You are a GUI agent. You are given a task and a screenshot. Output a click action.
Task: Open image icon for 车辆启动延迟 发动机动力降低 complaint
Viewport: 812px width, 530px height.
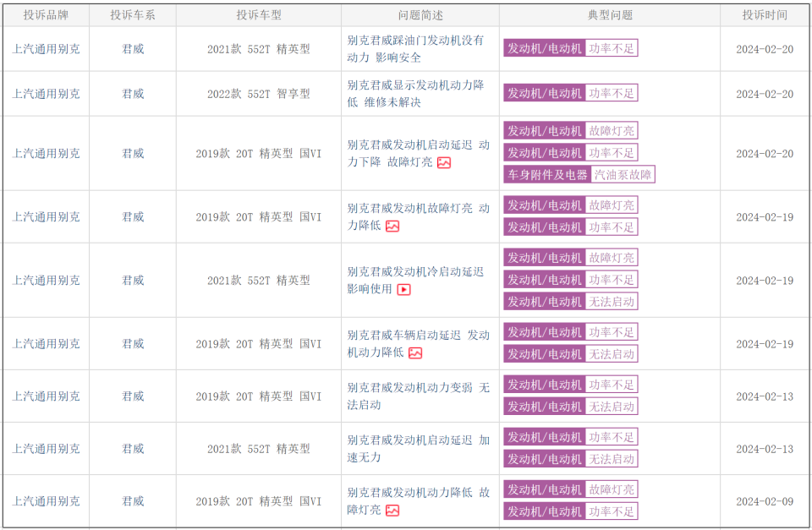[x=415, y=353]
